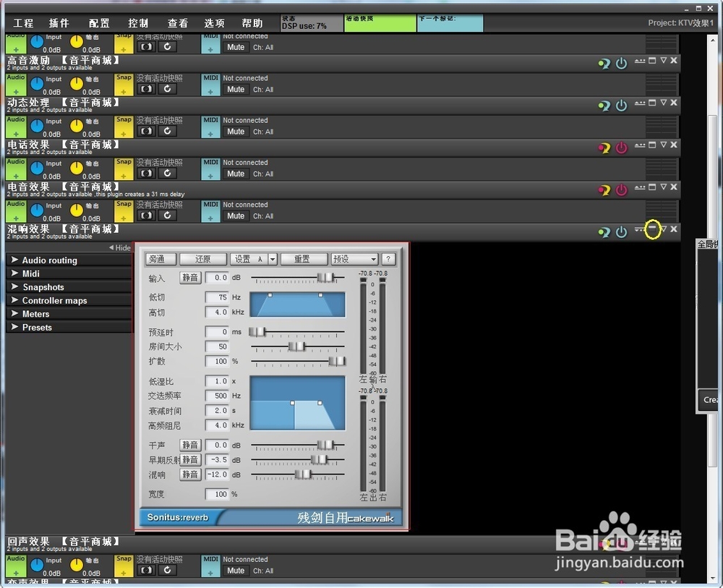Expand the Controller maps section
This screenshot has height=588, width=723.
click(x=69, y=300)
